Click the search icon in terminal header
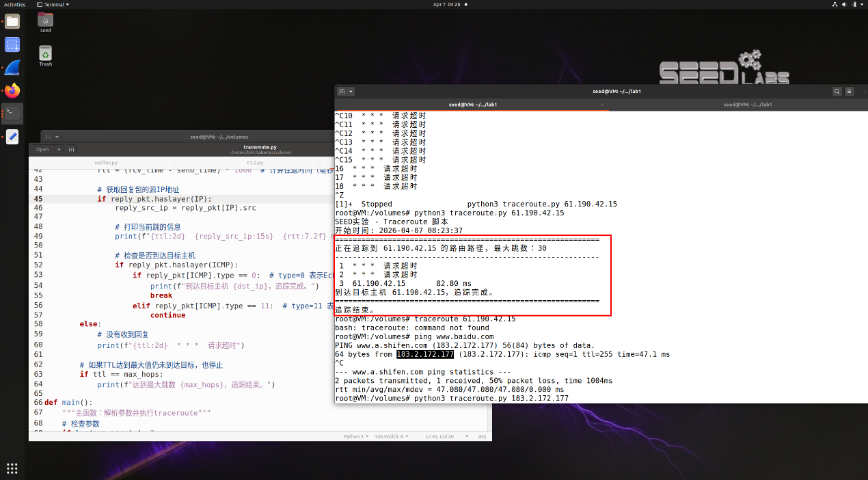This screenshot has height=480, width=868. point(837,92)
